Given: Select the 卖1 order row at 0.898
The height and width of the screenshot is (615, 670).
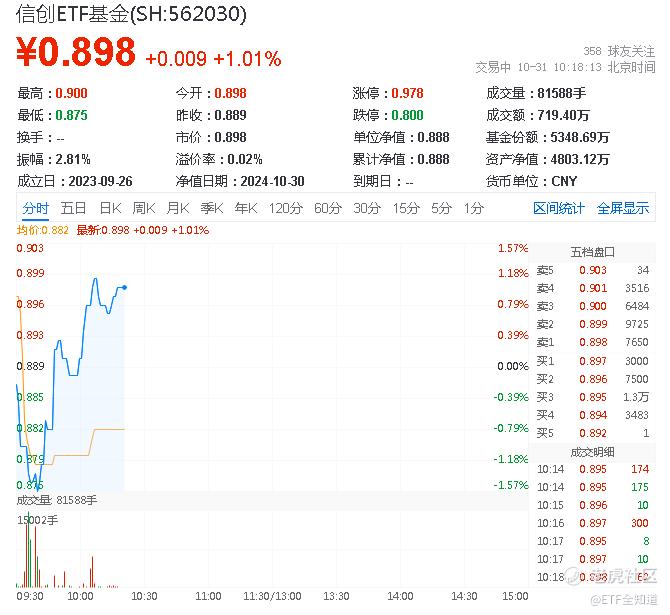Looking at the screenshot, I should pyautogui.click(x=592, y=342).
